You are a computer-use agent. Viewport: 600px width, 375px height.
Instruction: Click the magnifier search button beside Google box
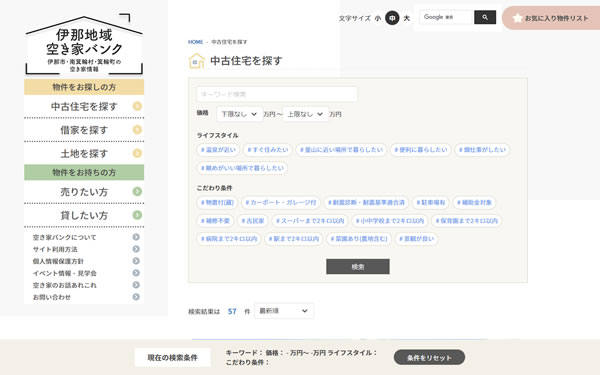(x=485, y=17)
